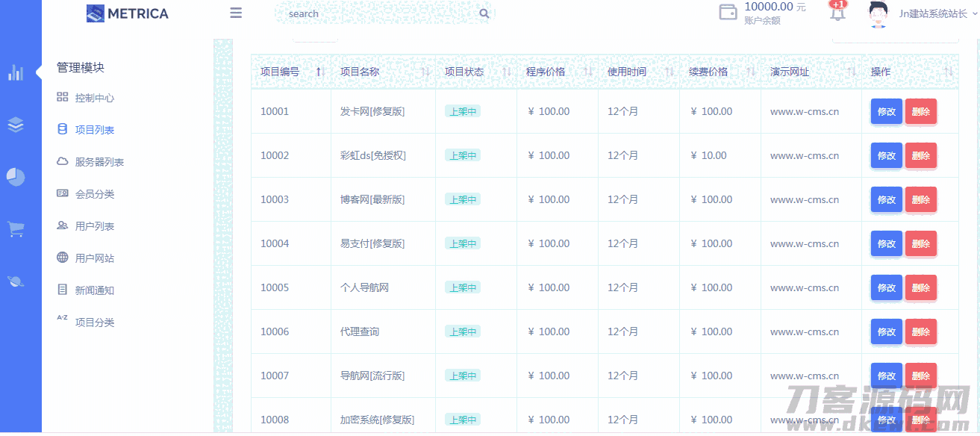The width and height of the screenshot is (980, 436).
Task: Open the user dropdown beside Jn建站系统站长
Action: click(975, 13)
